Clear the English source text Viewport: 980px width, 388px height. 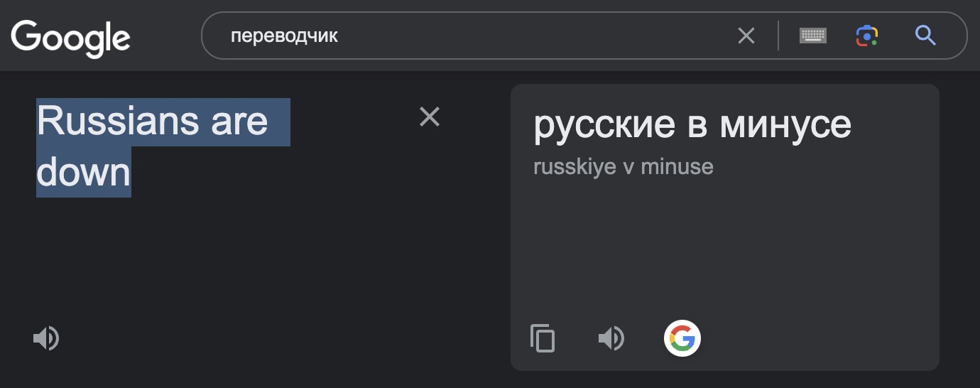click(430, 117)
